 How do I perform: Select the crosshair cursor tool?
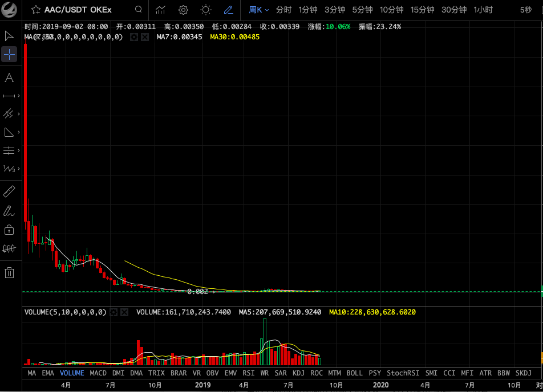pyautogui.click(x=9, y=55)
